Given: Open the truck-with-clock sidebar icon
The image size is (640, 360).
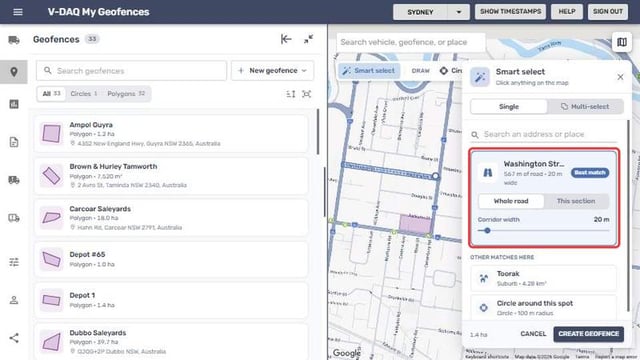Looking at the screenshot, I should click(14, 218).
